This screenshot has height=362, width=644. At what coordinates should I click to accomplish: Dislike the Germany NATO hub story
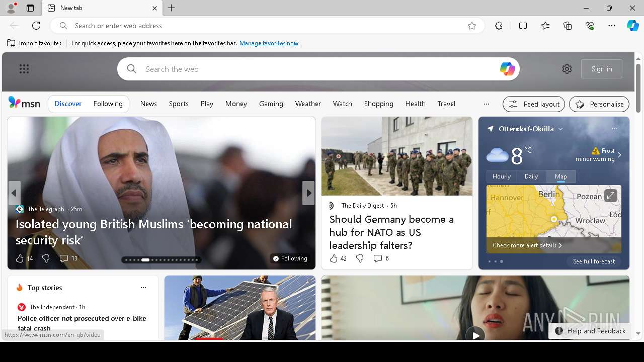point(360,258)
